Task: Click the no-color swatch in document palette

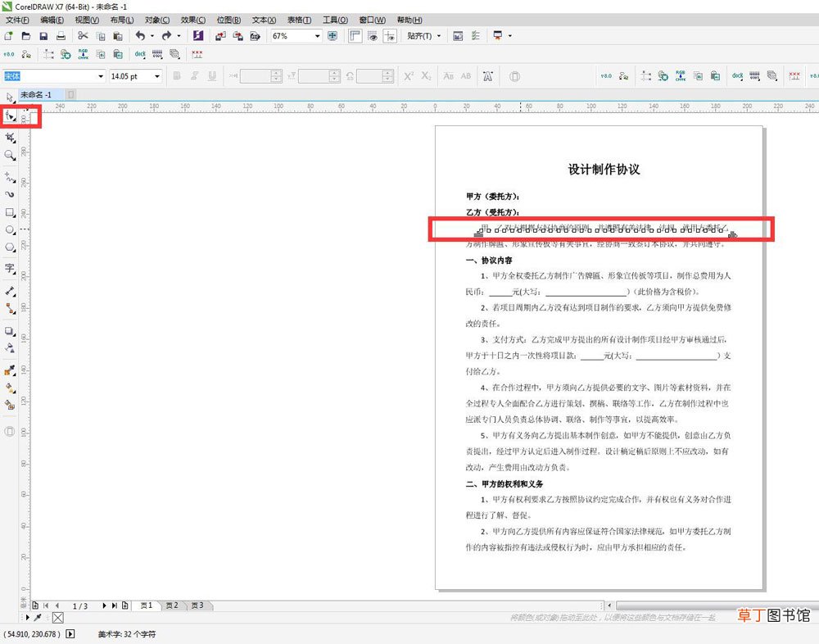Action: coord(58,618)
